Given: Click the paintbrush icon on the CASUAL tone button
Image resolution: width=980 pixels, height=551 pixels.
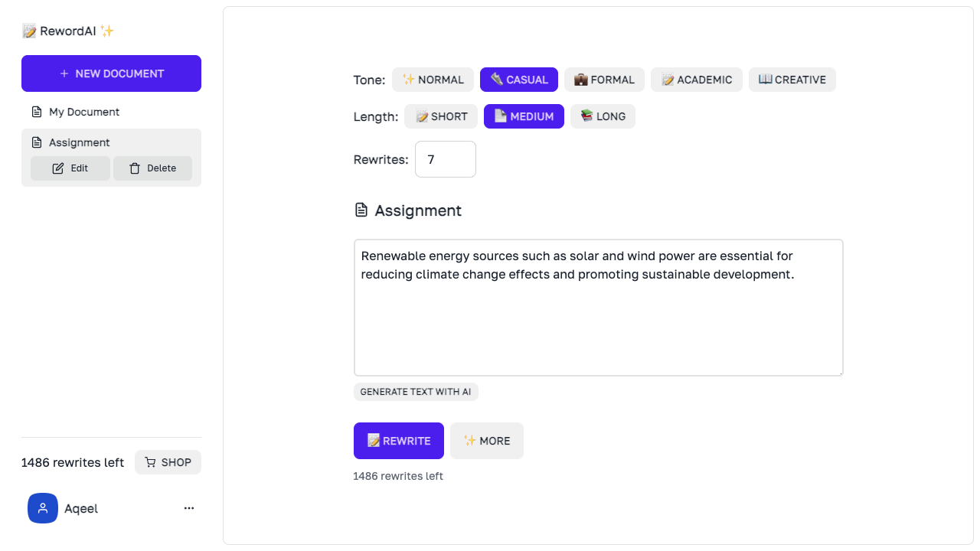Looking at the screenshot, I should pyautogui.click(x=496, y=79).
